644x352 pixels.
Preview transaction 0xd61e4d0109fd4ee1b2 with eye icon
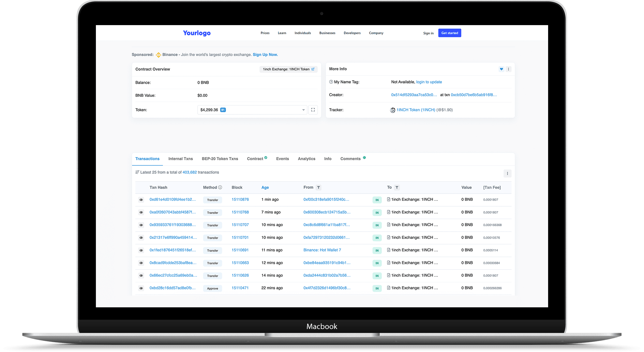[141, 200]
